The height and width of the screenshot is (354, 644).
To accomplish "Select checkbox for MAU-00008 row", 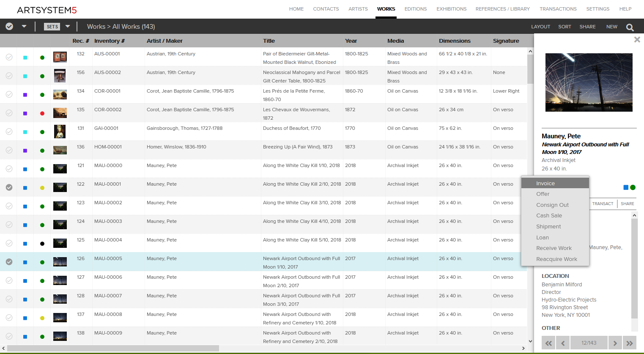I will pos(9,318).
